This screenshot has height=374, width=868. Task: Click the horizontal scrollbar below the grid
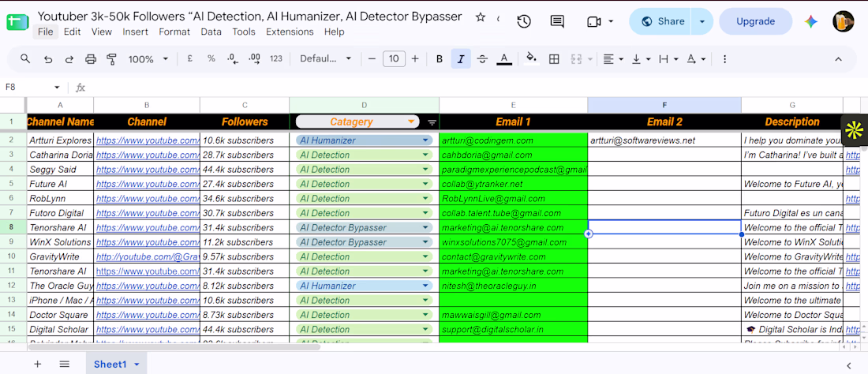tap(174, 347)
